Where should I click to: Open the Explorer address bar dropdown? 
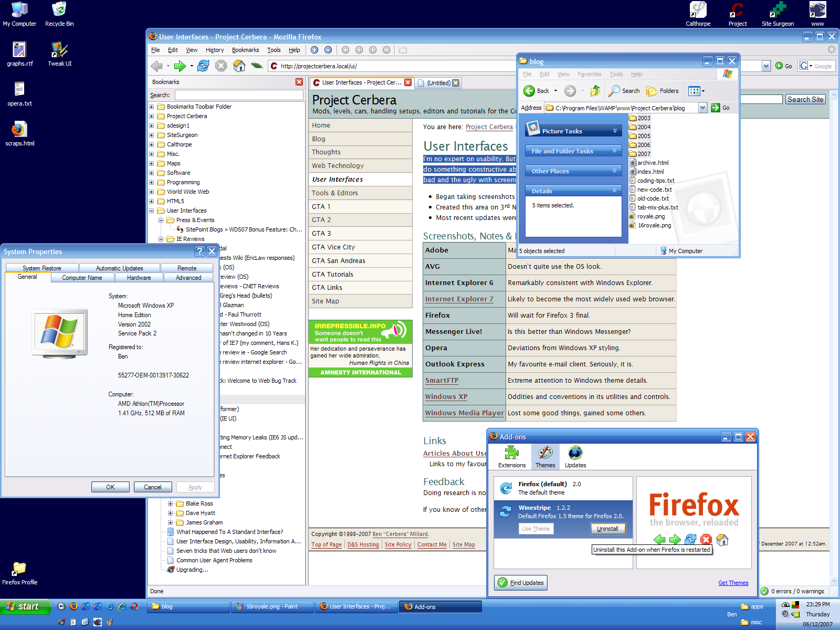click(702, 108)
